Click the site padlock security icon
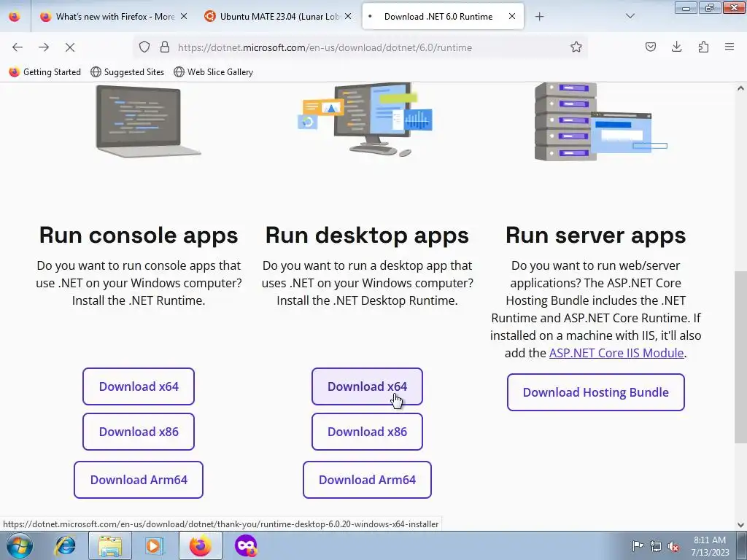Image resolution: width=747 pixels, height=560 pixels. 165,47
